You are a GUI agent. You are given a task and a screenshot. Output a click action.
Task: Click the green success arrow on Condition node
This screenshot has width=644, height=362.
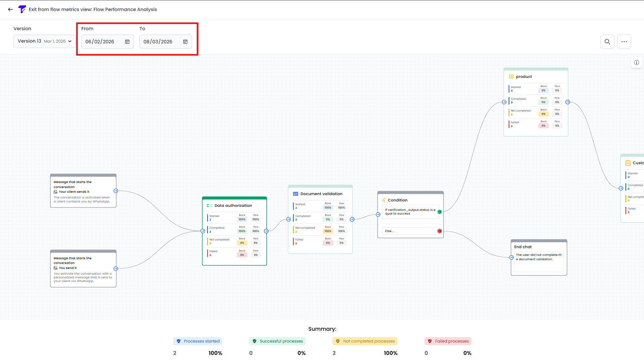coord(439,212)
